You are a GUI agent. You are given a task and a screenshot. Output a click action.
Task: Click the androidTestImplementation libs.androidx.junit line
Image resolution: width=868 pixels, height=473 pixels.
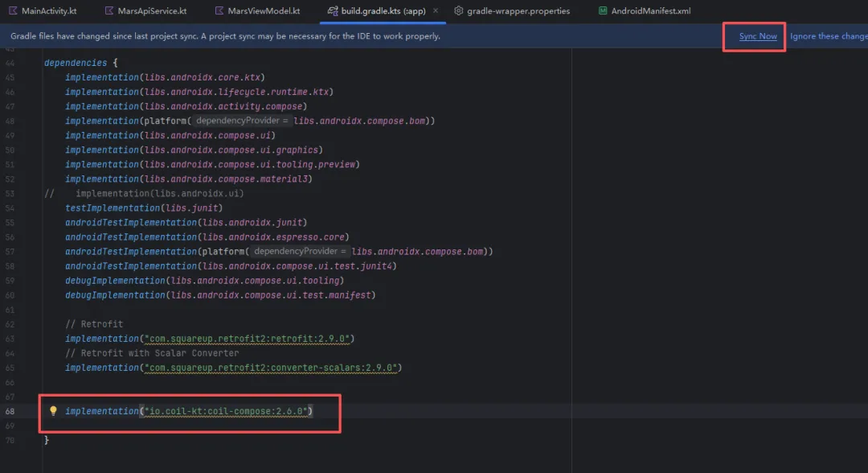point(186,222)
